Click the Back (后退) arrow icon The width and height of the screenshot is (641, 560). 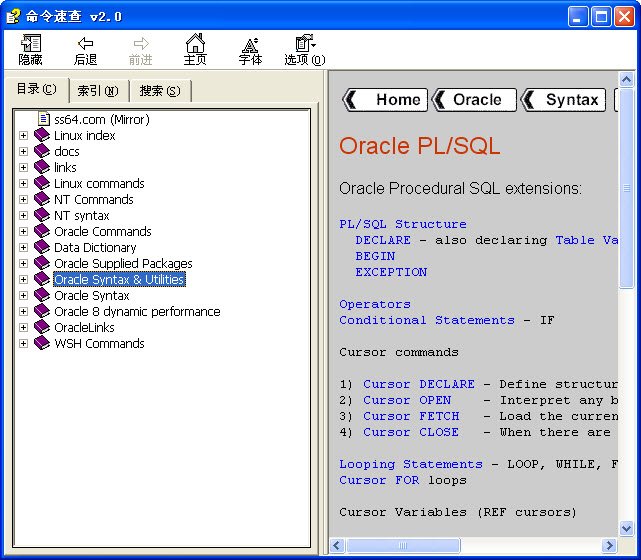click(86, 44)
